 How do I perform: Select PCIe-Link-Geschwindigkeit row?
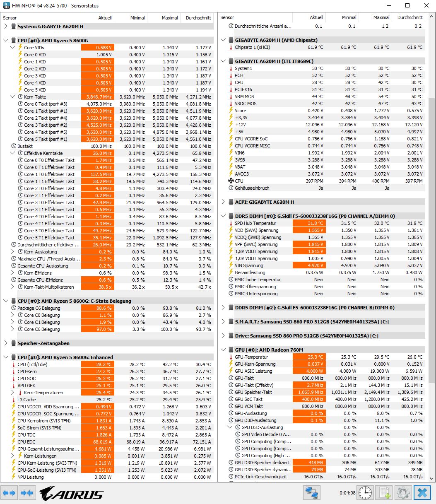pyautogui.click(x=322, y=477)
